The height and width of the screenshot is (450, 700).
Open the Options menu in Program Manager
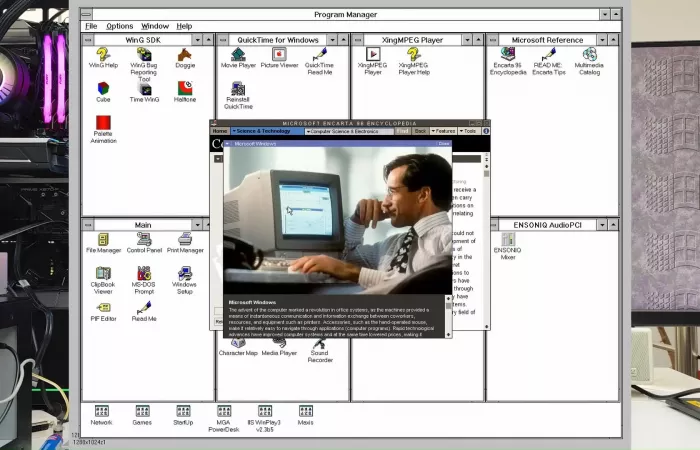pyautogui.click(x=119, y=26)
